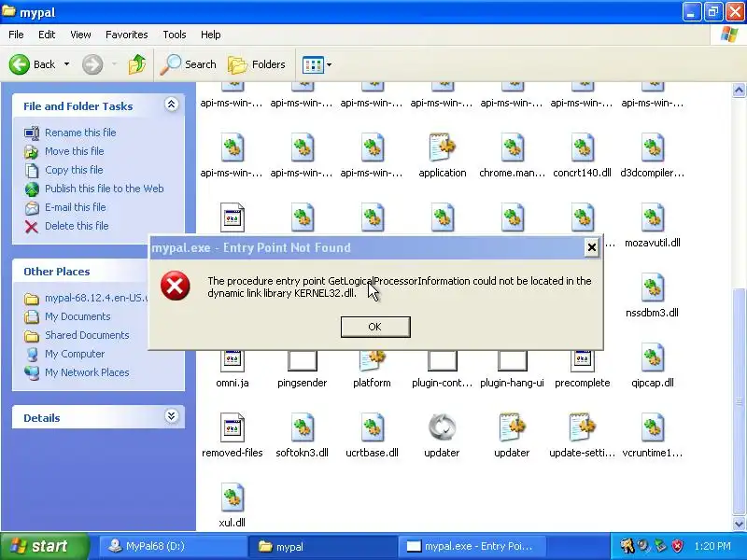The height and width of the screenshot is (560, 747).
Task: Click E-mail this file
Action: coord(76,207)
